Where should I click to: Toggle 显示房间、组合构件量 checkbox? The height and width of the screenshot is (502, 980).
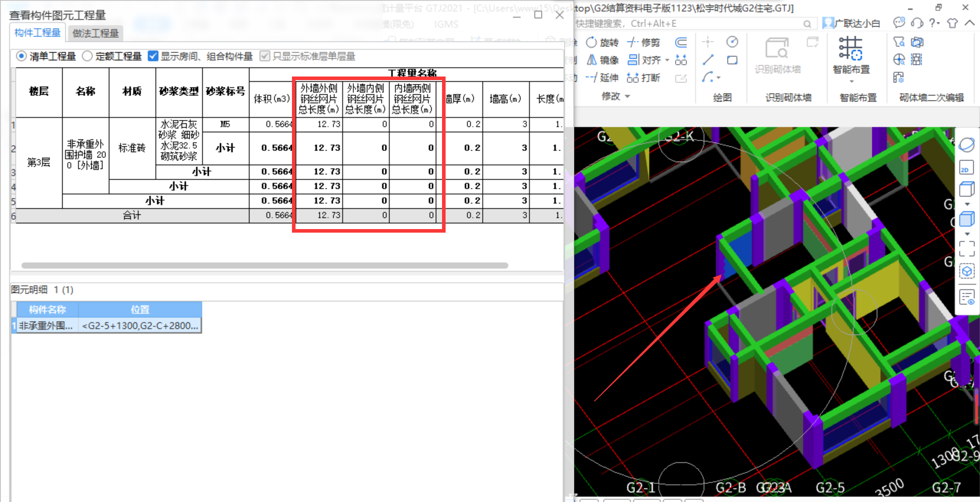coord(153,56)
